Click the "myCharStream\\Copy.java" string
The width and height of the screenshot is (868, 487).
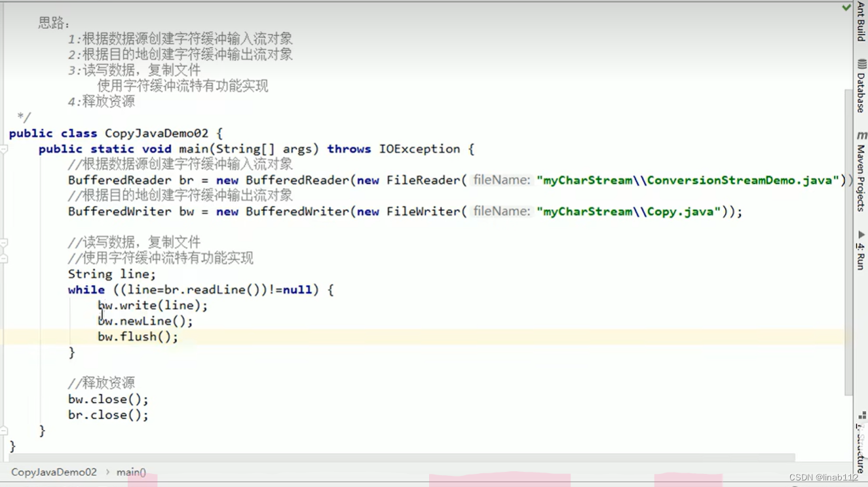coord(628,211)
